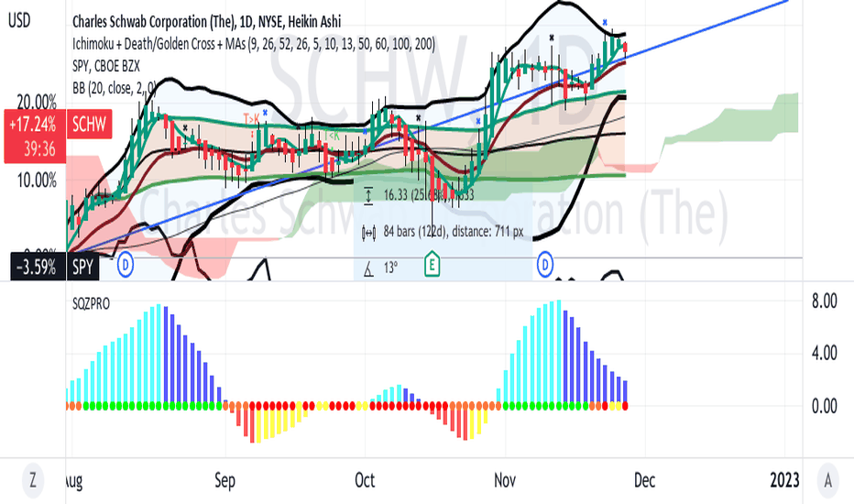Click the 13° angle measurement text

(390, 268)
